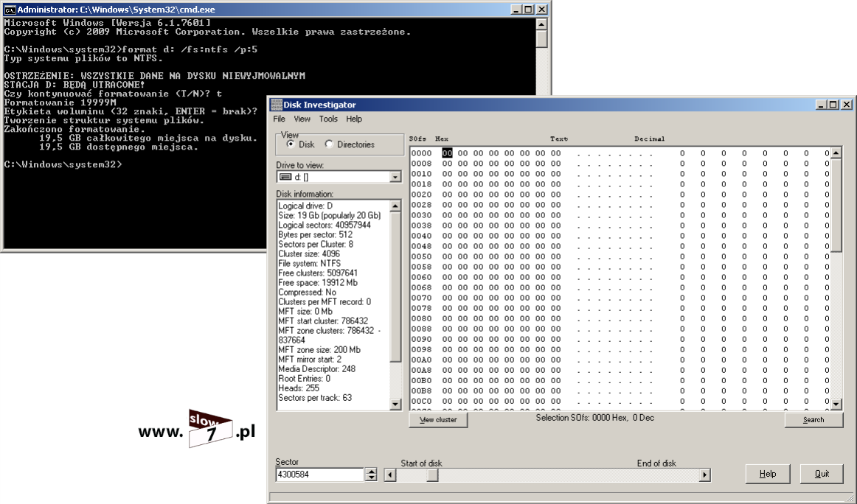Increase sector number with up spinner arrow
The image size is (857, 504).
[x=371, y=472]
